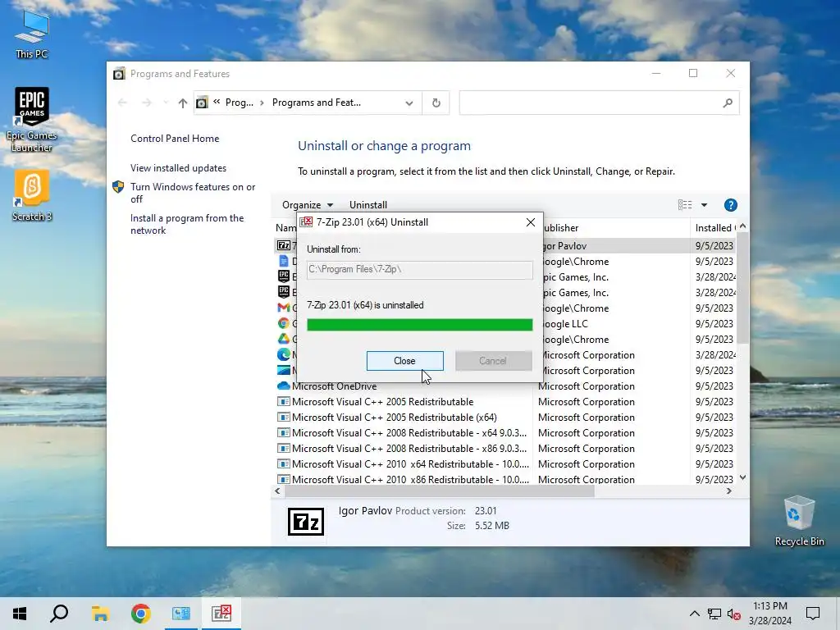Open File Explorer from the taskbar
Screen dimensions: 840x630
click(x=100, y=614)
